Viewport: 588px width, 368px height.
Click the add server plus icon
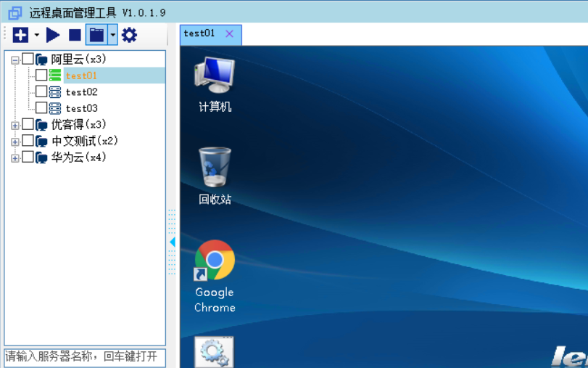pos(20,35)
